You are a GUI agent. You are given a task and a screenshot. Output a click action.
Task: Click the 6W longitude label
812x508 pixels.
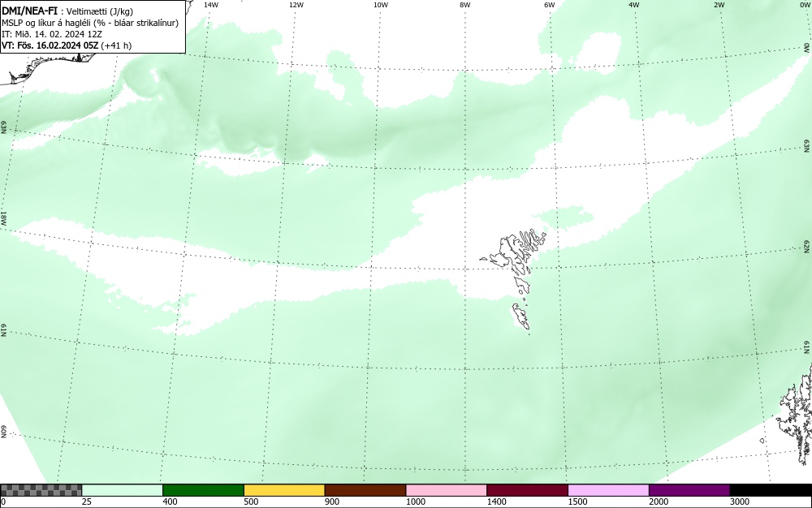click(x=550, y=5)
